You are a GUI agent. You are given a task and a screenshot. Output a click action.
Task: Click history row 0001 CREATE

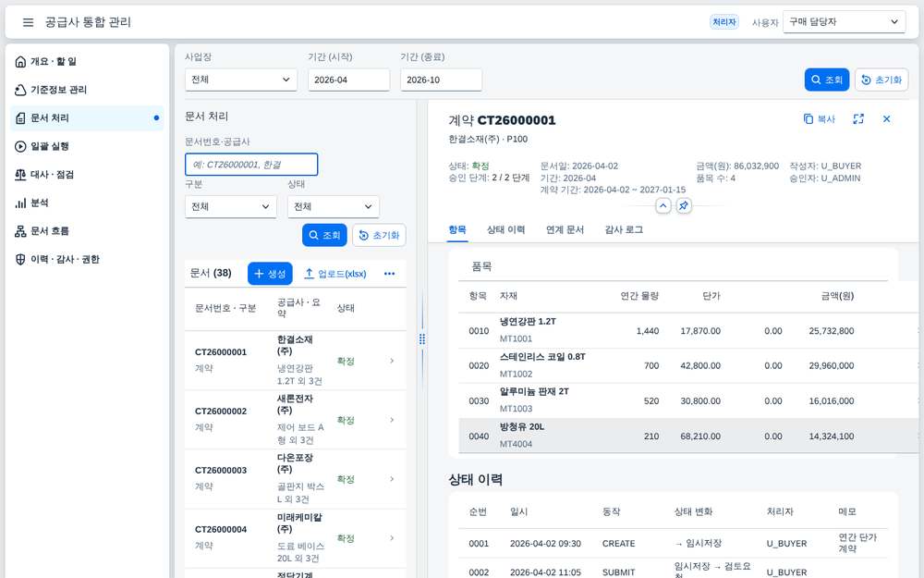[673, 543]
